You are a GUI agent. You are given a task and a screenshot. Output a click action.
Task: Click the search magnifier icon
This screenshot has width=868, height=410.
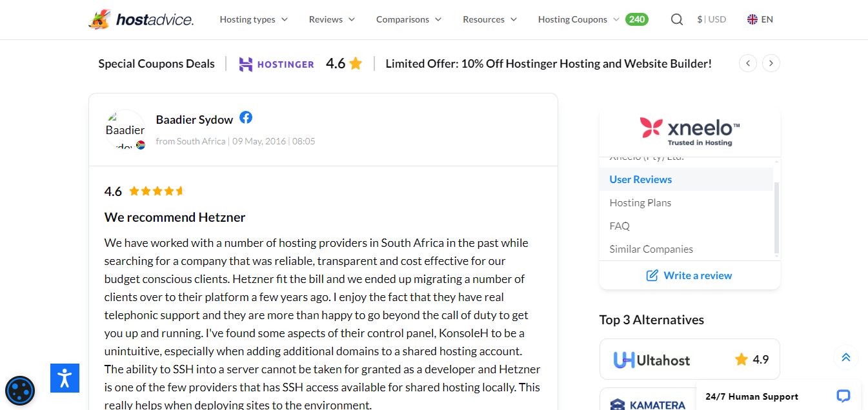(x=676, y=19)
